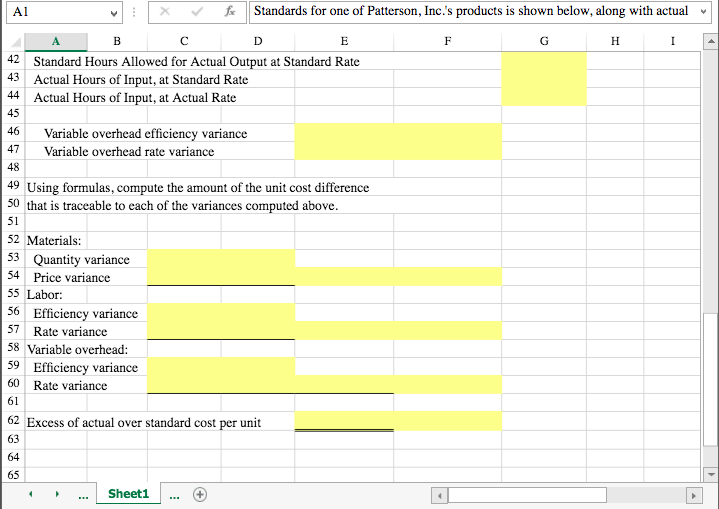This screenshot has width=719, height=509.
Task: Click 'Variable overhead:' label in row 58
Action: coord(77,349)
